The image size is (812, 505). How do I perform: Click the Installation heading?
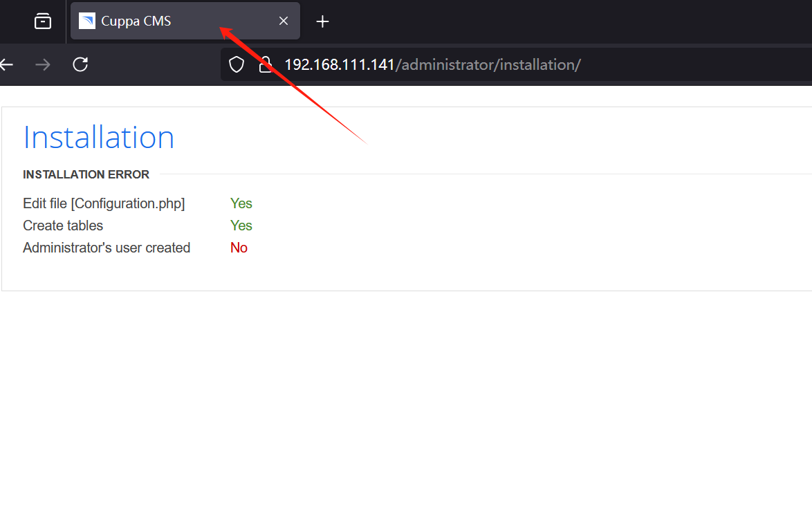(x=98, y=138)
